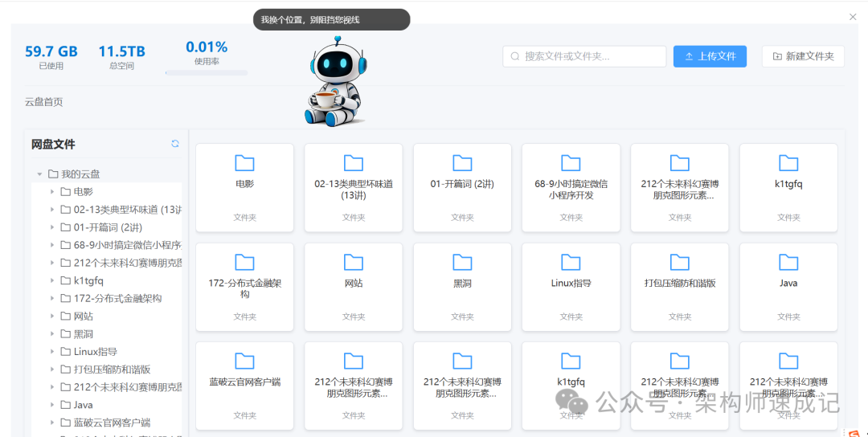The height and width of the screenshot is (437, 868).
Task: Expand the 网站 node arrow in tree
Action: click(x=52, y=316)
